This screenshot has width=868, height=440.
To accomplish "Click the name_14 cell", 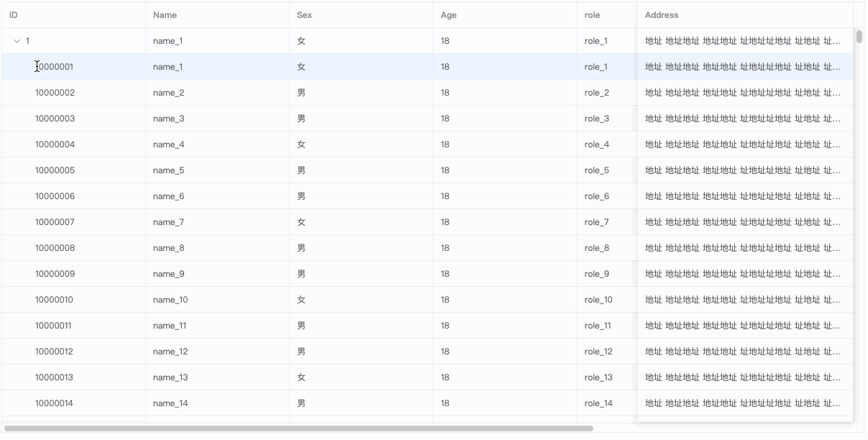I will coord(217,403).
